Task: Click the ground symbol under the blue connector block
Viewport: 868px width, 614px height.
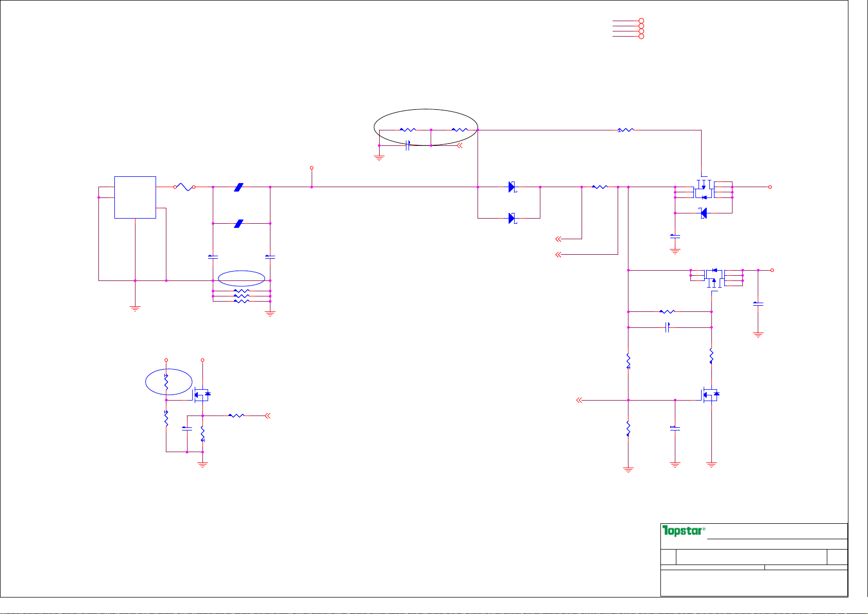Action: click(135, 308)
